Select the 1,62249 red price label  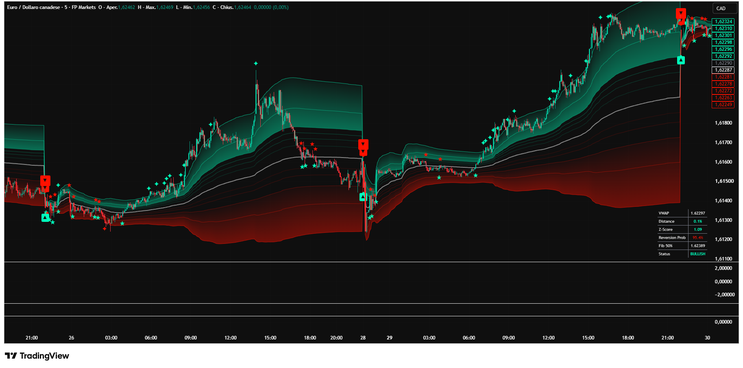[723, 105]
